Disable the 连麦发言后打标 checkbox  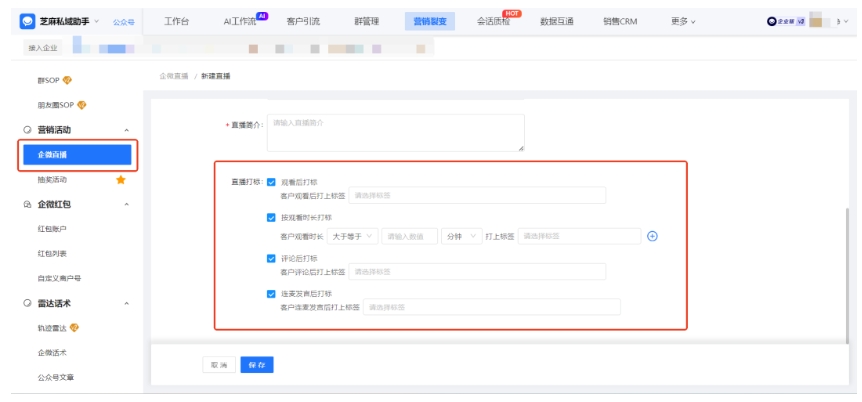(x=272, y=294)
